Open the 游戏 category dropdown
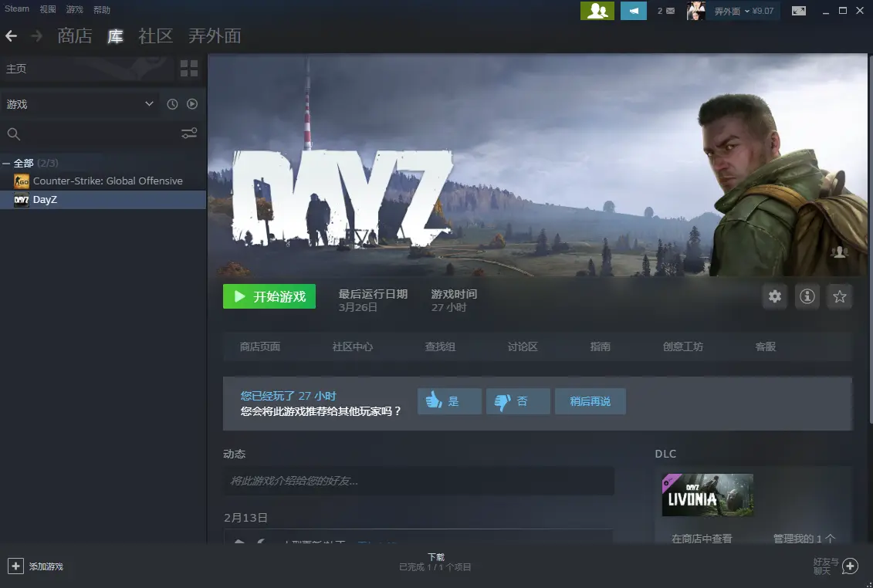Screen dimensions: 873x588 click(x=79, y=104)
